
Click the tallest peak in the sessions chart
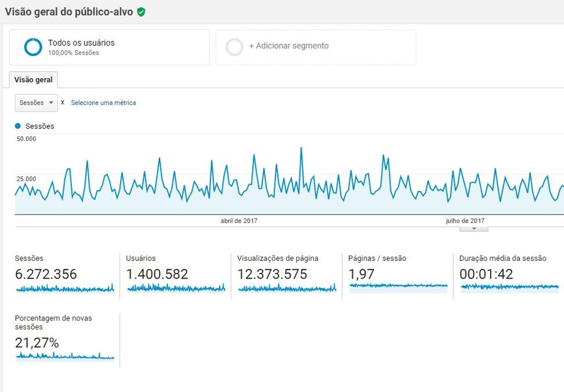click(x=301, y=147)
